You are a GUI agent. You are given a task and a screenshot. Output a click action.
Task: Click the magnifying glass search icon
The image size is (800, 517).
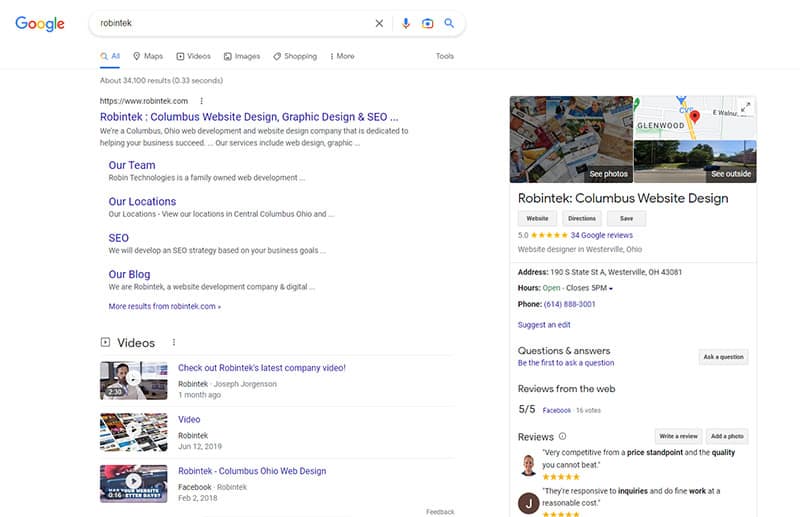(x=449, y=24)
